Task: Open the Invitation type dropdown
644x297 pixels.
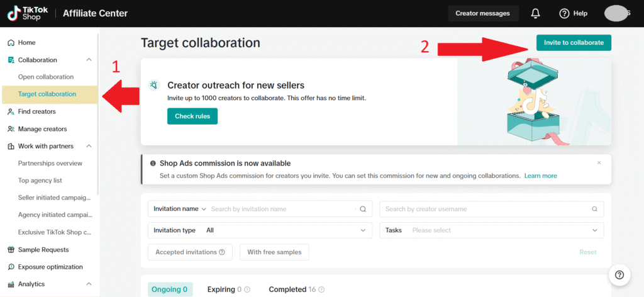Action: 259,230
